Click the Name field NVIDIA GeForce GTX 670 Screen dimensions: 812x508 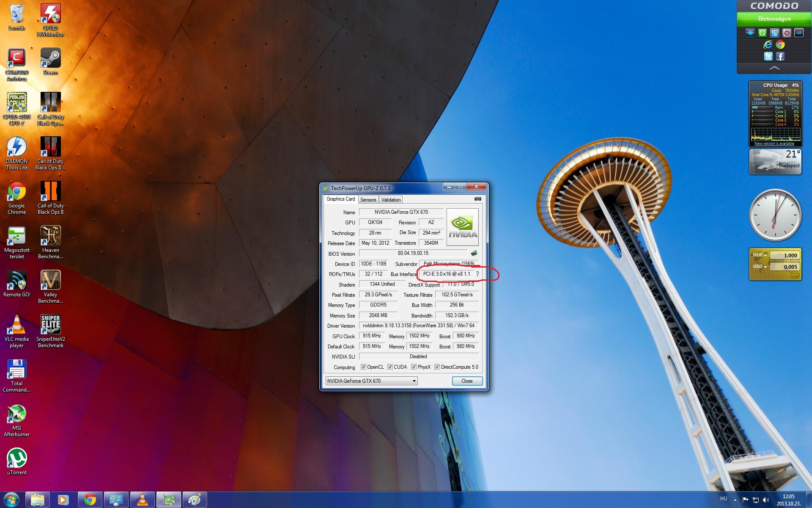click(x=401, y=212)
